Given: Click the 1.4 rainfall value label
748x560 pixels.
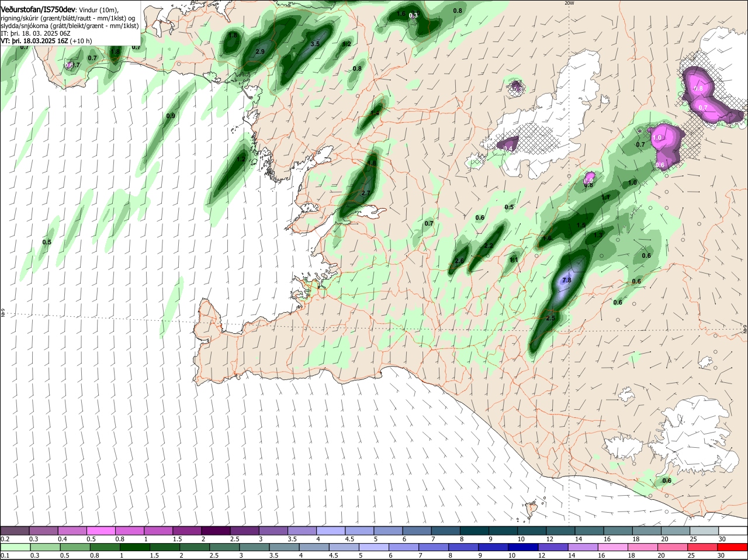Looking at the screenshot, I should click(375, 113).
